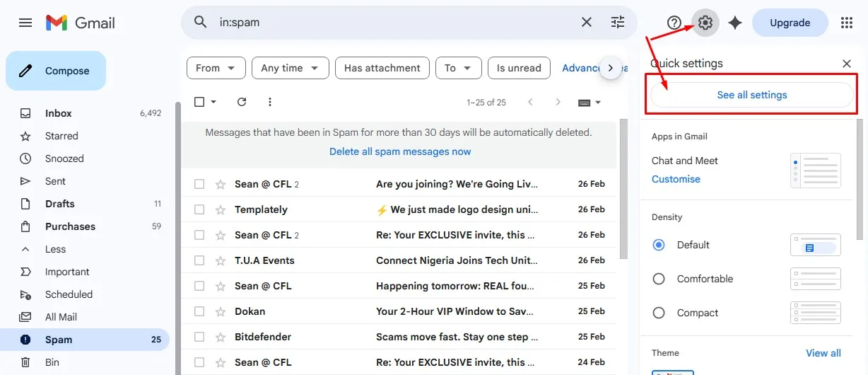Toggle the Has attachment filter chip
Screen dimensions: 868x375
click(x=382, y=68)
